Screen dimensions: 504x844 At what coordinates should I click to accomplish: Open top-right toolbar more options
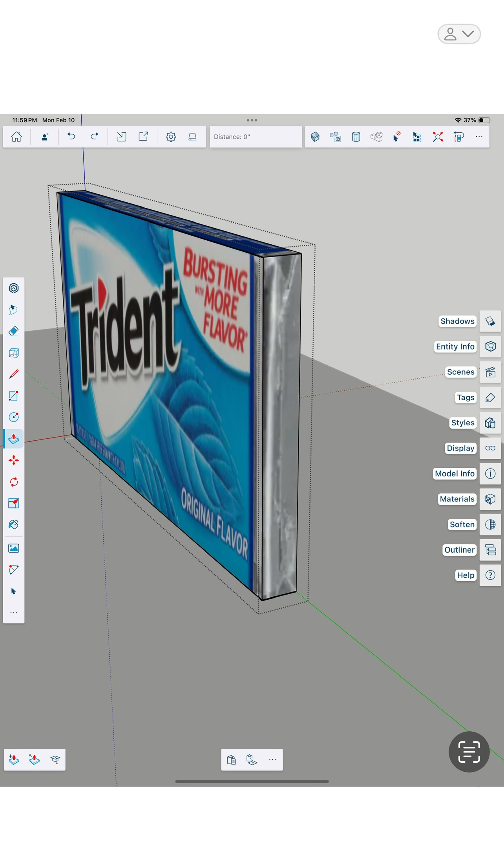pos(479,137)
